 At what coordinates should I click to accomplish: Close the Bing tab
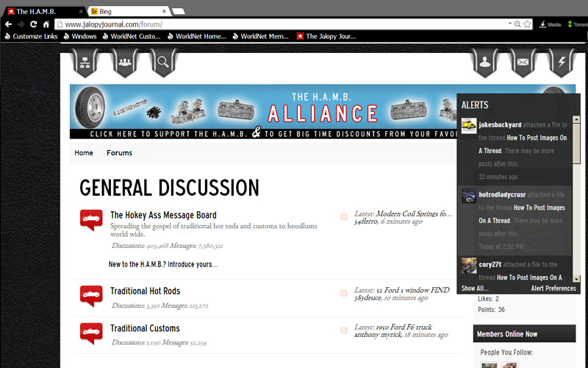click(164, 11)
